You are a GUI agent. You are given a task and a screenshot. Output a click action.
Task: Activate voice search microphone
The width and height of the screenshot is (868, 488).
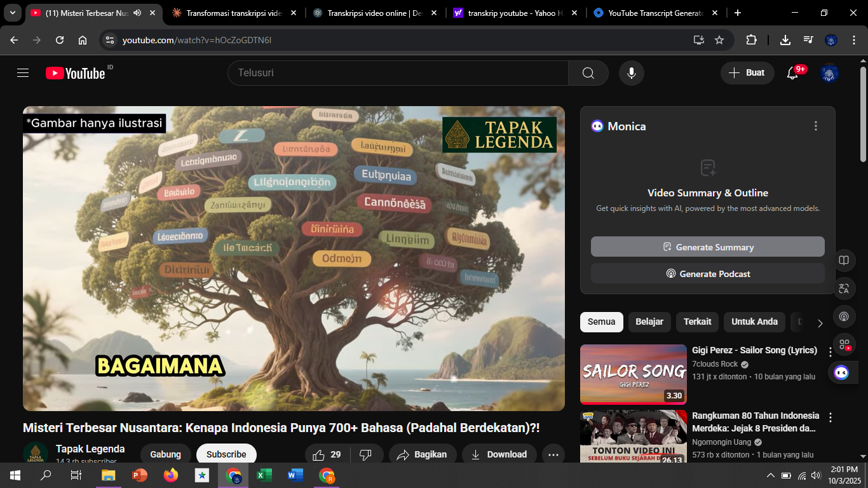click(x=632, y=73)
